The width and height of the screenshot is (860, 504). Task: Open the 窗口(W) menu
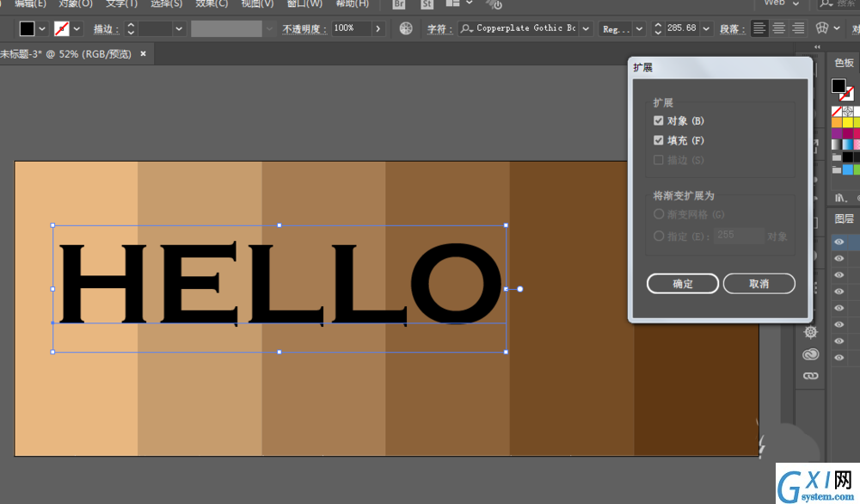305,3
